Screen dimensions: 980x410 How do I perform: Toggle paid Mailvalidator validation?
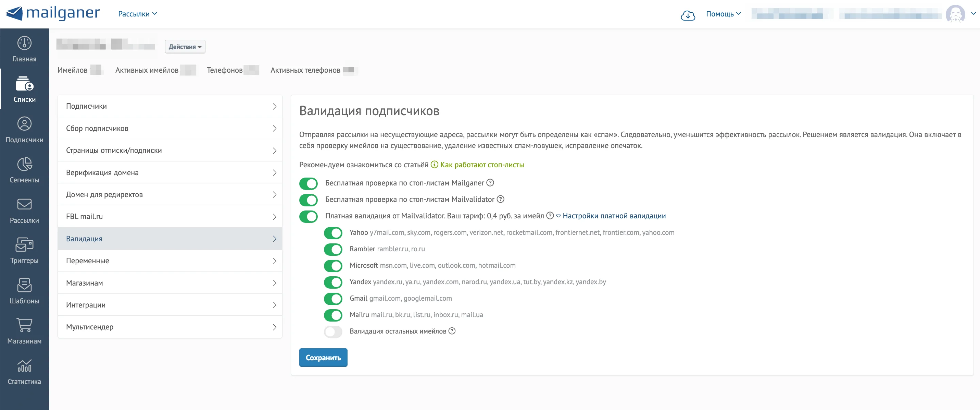click(x=308, y=216)
